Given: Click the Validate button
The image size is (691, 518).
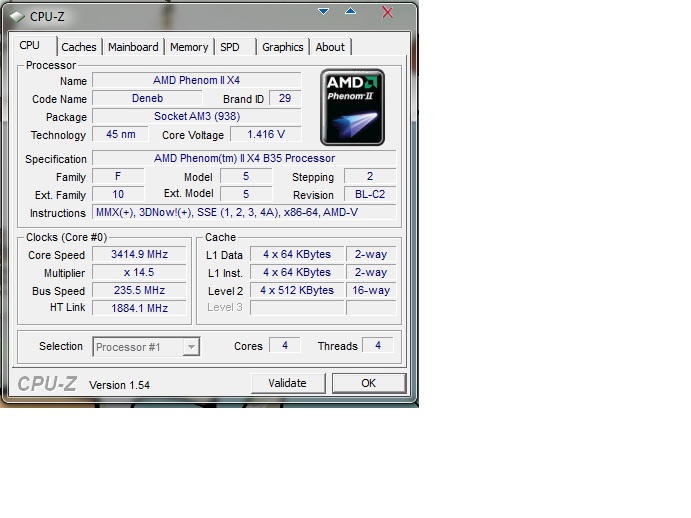Looking at the screenshot, I should 288,383.
